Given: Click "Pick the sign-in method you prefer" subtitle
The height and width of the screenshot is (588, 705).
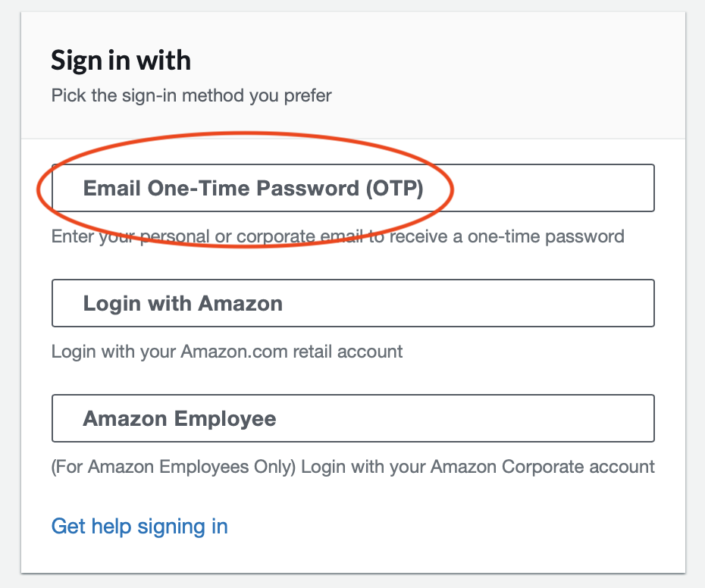Looking at the screenshot, I should click(191, 96).
